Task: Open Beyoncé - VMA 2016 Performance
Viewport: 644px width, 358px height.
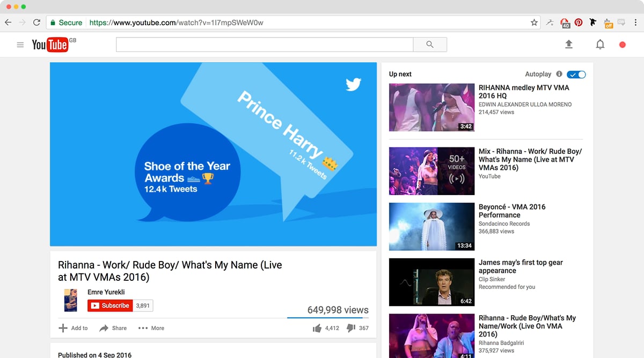Action: [512, 211]
